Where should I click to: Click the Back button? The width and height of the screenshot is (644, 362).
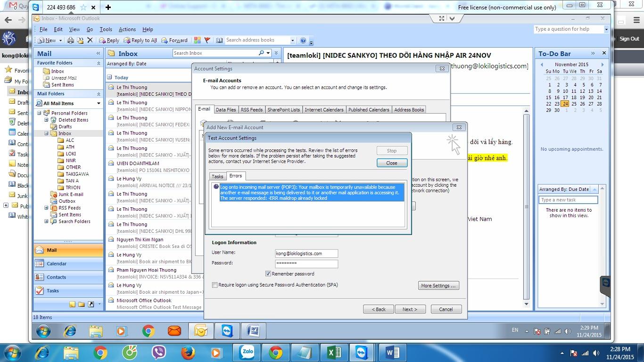click(379, 309)
